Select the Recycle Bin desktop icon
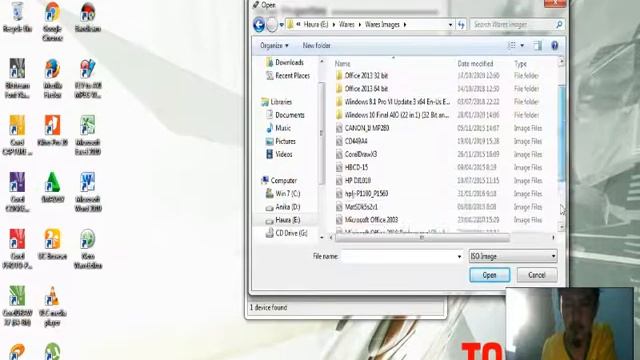The width and height of the screenshot is (640, 360). point(17,16)
